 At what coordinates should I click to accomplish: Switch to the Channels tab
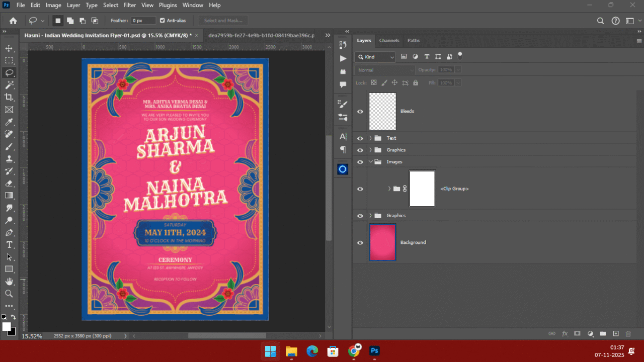(389, 40)
